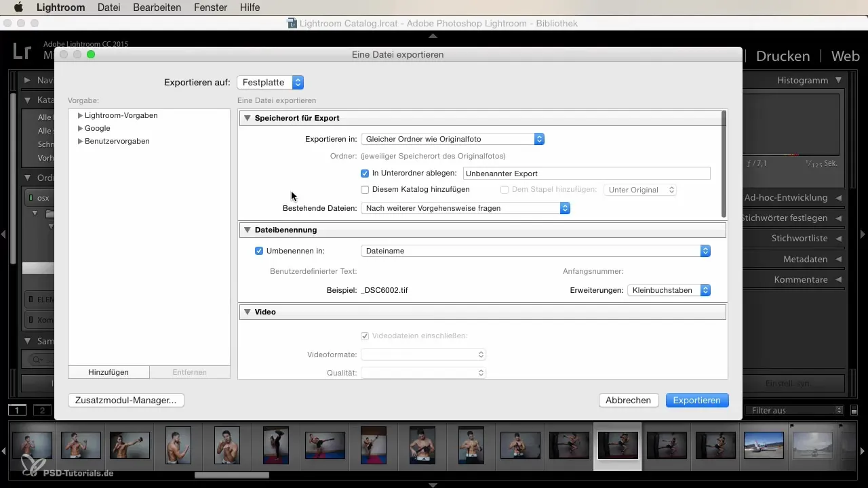
Task: Collapse the Video section
Action: pyautogui.click(x=247, y=312)
